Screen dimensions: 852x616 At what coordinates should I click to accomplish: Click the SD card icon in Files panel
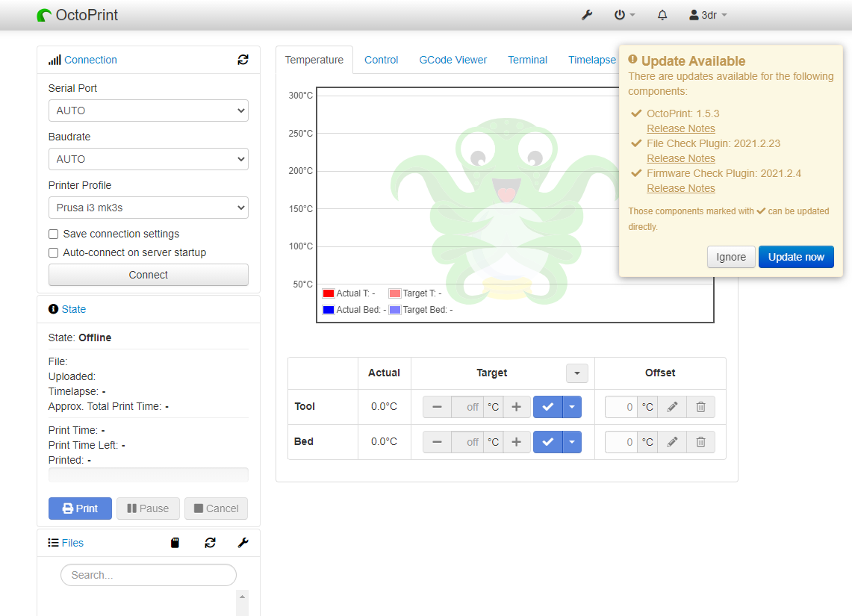175,543
